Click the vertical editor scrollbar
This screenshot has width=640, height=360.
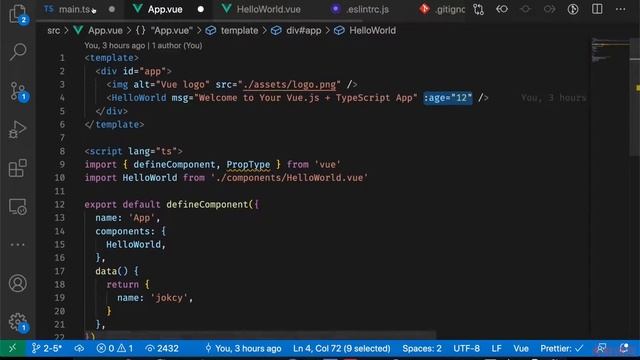pos(635,96)
